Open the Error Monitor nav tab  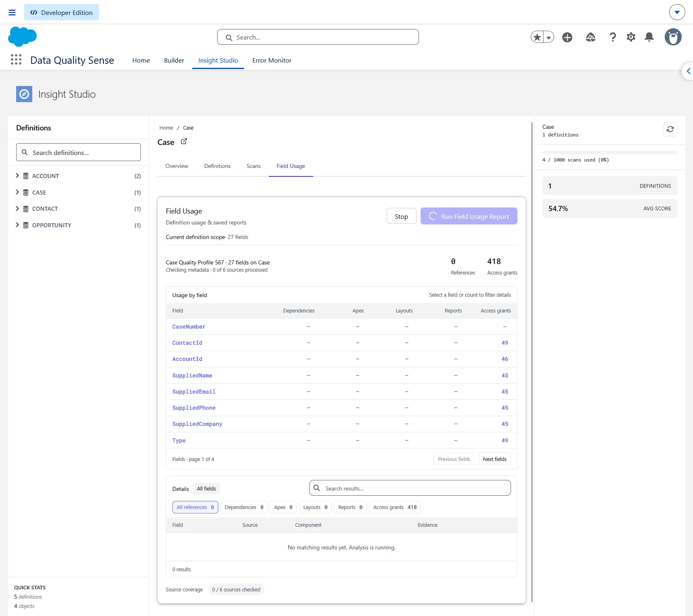[x=272, y=60]
